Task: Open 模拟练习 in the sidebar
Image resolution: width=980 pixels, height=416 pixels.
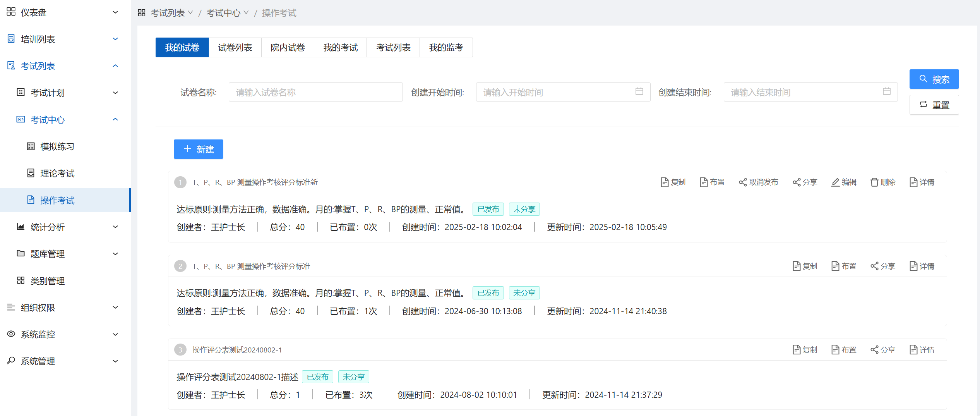Action: [x=57, y=146]
